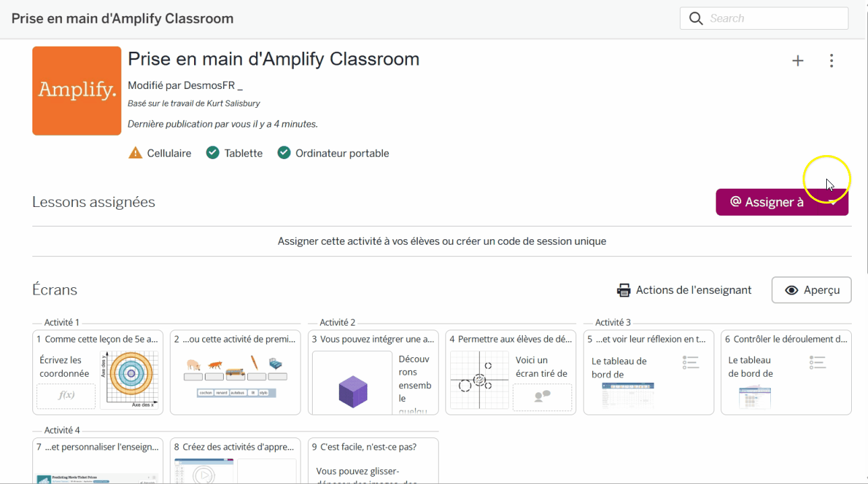Click the Cellulaire warning triangle icon

tap(135, 153)
